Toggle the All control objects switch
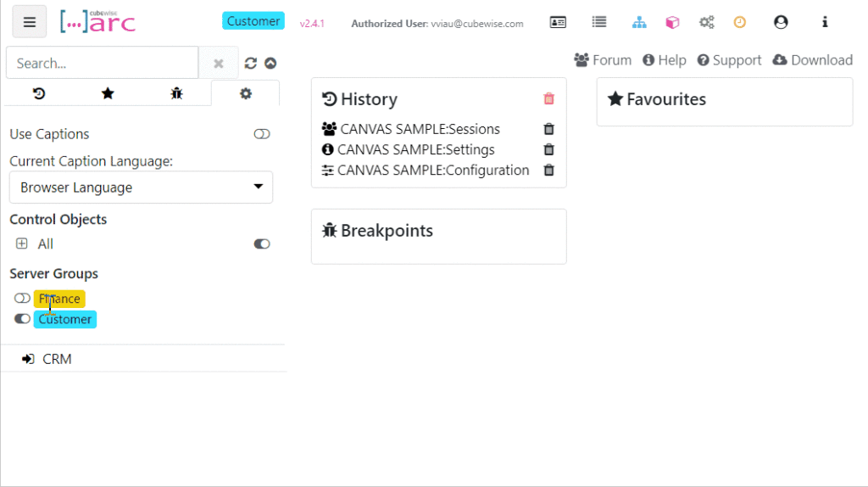The image size is (868, 487). 262,244
